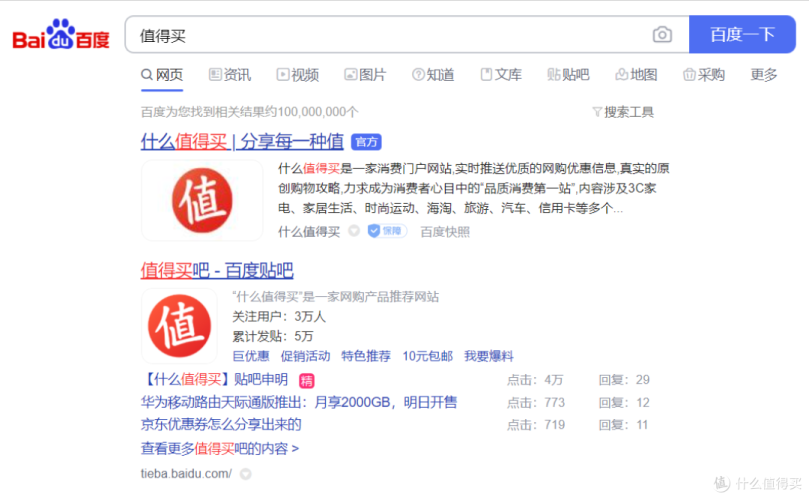Click the search box containing 值得买
809x500 pixels.
pos(407,35)
